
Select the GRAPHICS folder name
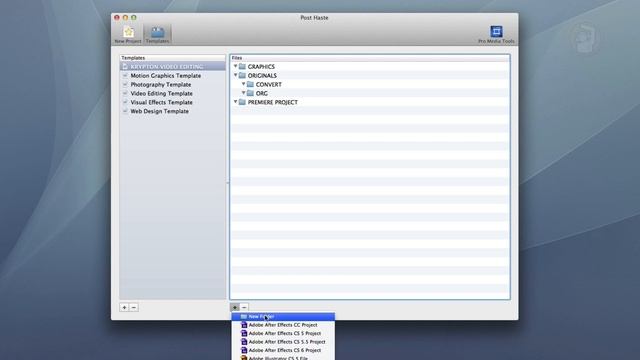click(261, 67)
